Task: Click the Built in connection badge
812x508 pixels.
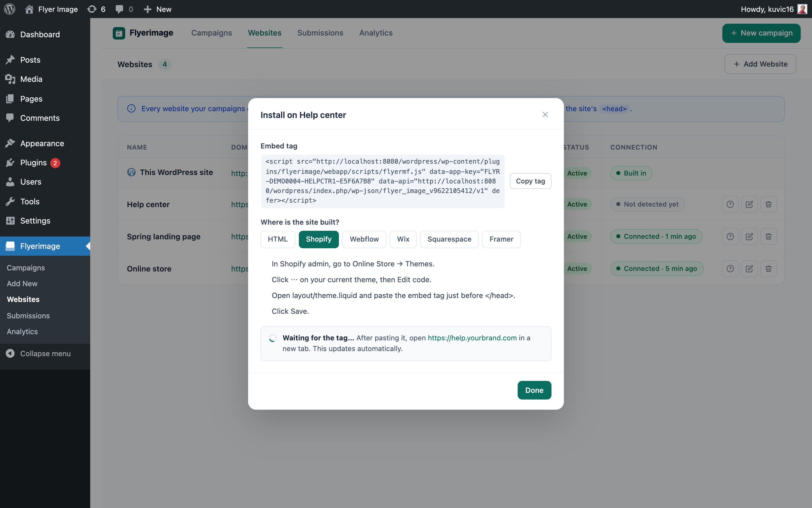Action: (631, 173)
